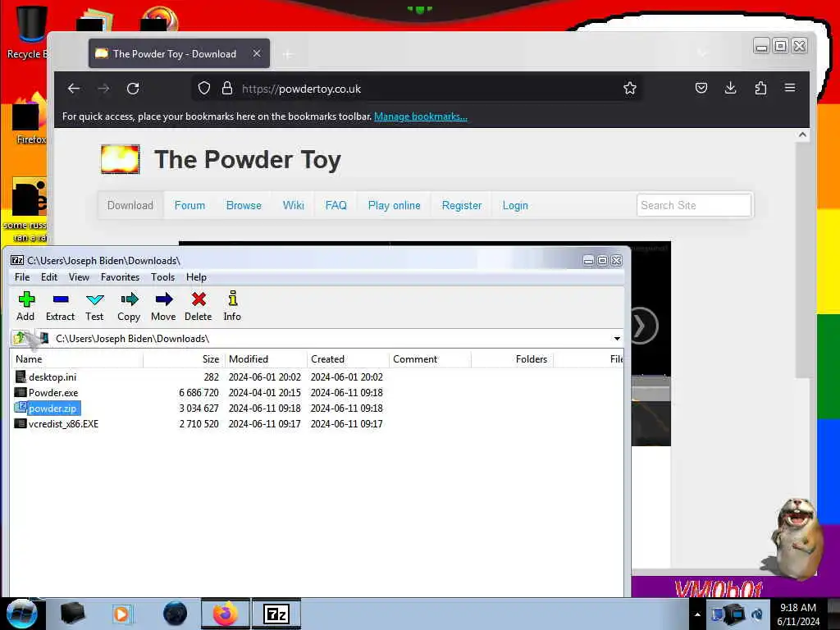This screenshot has height=630, width=840.
Task: Click the Login link
Action: click(515, 205)
